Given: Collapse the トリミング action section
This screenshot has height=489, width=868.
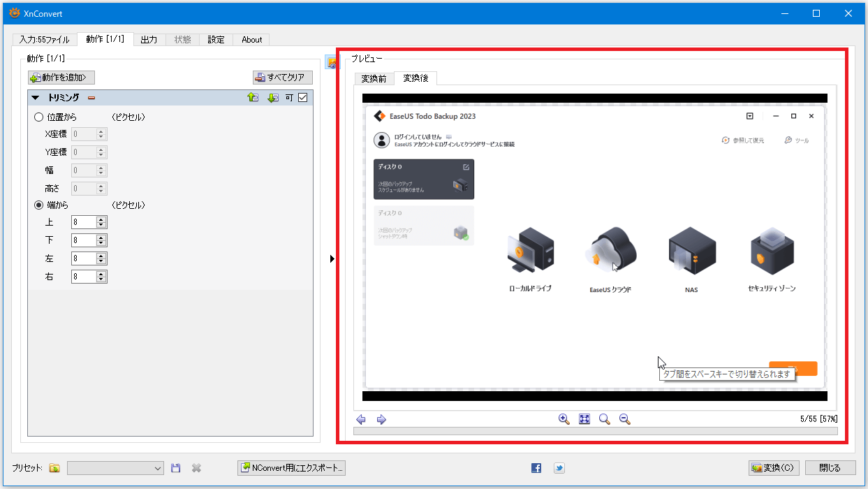Looking at the screenshot, I should tap(36, 98).
